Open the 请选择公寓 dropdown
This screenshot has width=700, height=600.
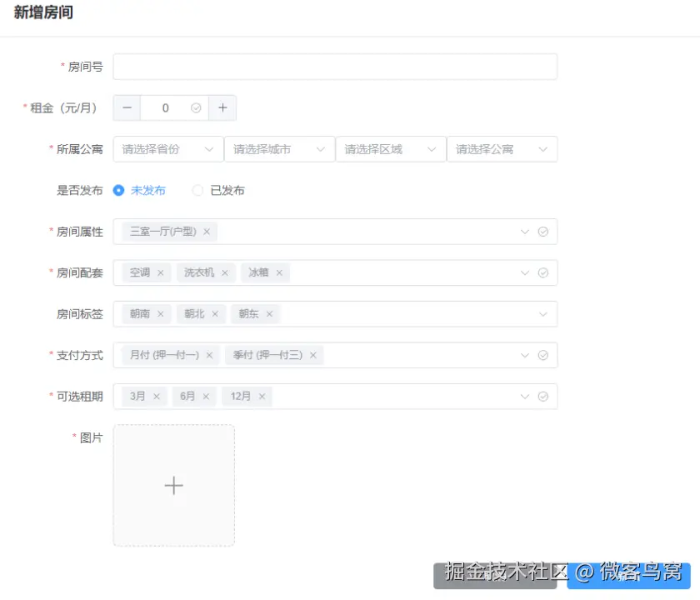(502, 149)
